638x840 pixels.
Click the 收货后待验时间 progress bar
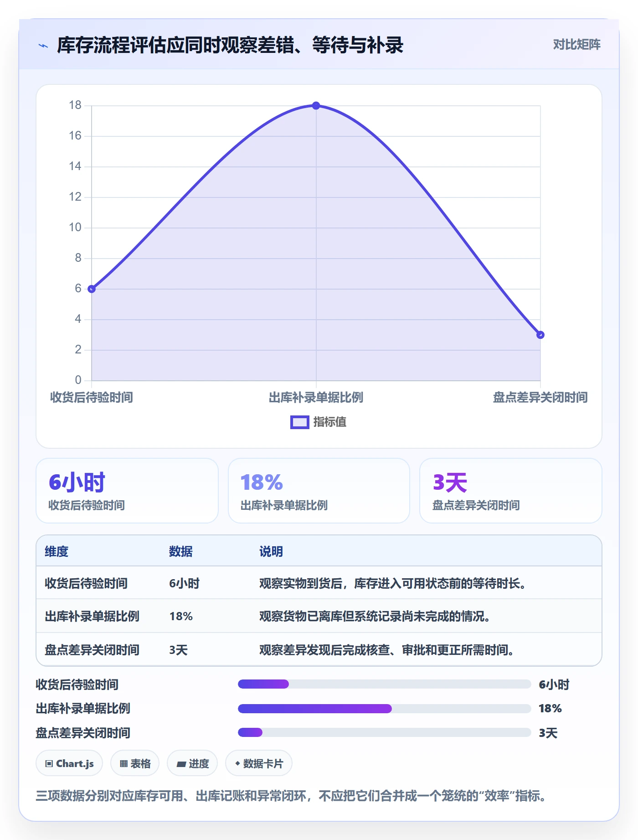click(385, 684)
